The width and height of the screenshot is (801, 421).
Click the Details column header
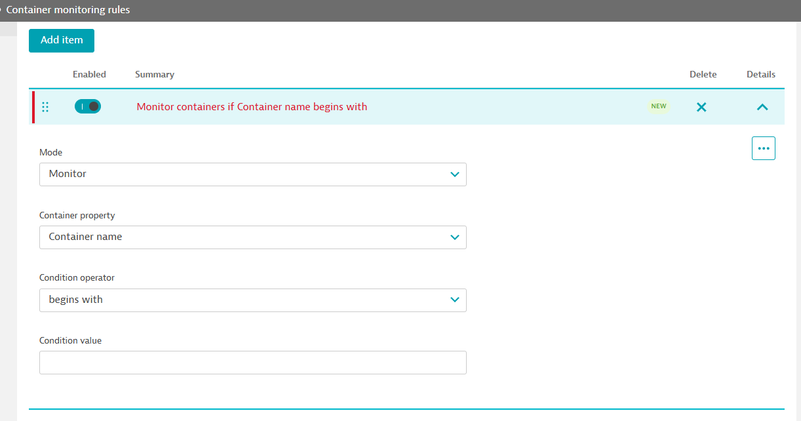tap(761, 75)
